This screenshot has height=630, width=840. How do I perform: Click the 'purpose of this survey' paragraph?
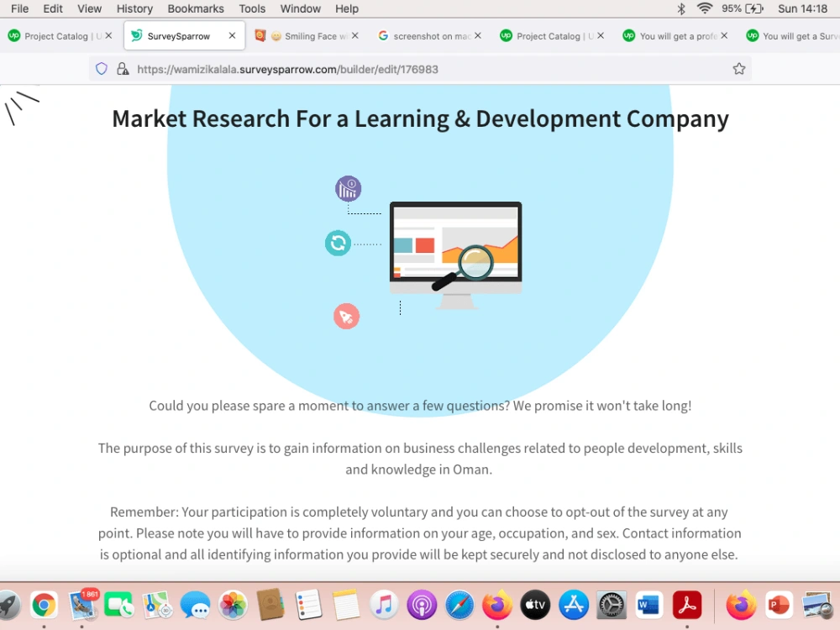pyautogui.click(x=420, y=459)
